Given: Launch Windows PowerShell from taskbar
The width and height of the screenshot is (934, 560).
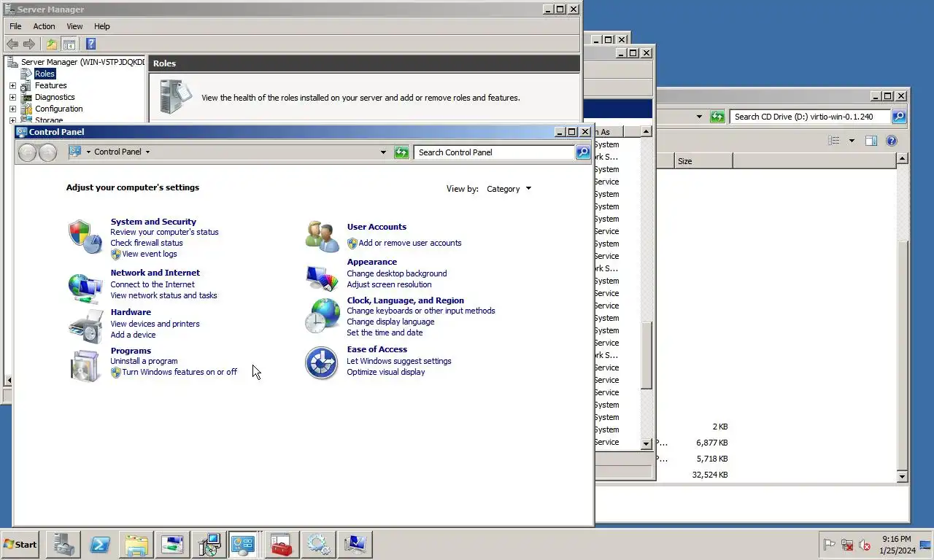Looking at the screenshot, I should tap(100, 545).
